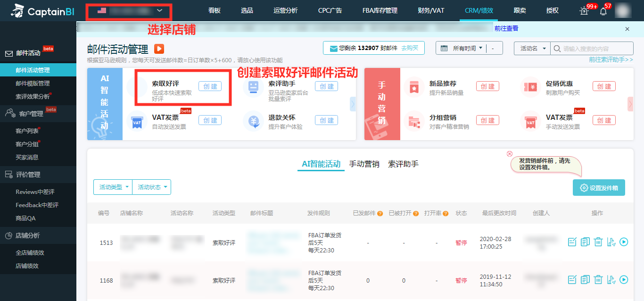Click the 新品推荐 card icon
Image resolution: width=644 pixels, height=301 pixels.
click(x=414, y=87)
